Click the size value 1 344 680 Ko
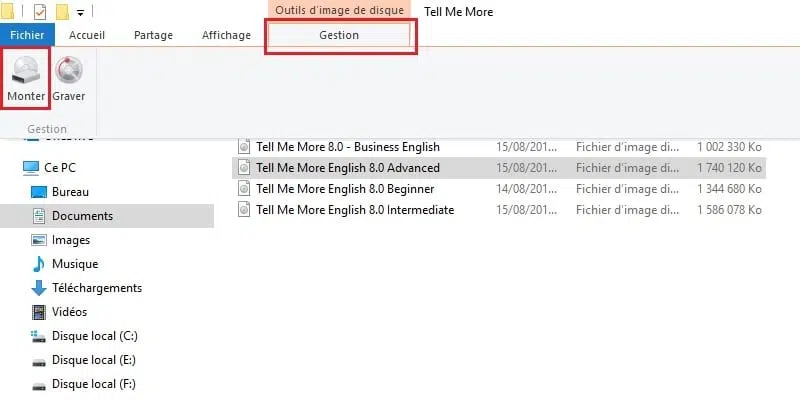 [730, 189]
